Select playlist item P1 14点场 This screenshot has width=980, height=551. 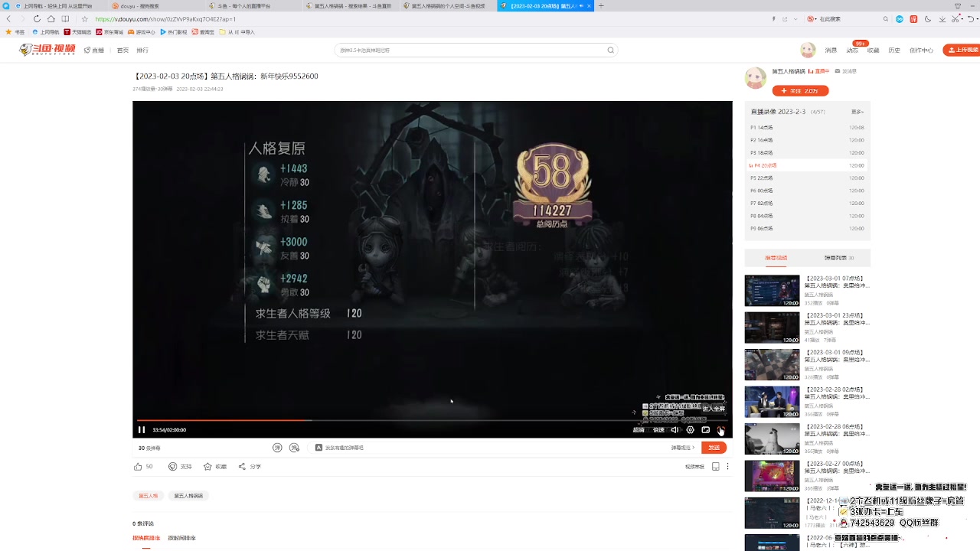click(807, 128)
